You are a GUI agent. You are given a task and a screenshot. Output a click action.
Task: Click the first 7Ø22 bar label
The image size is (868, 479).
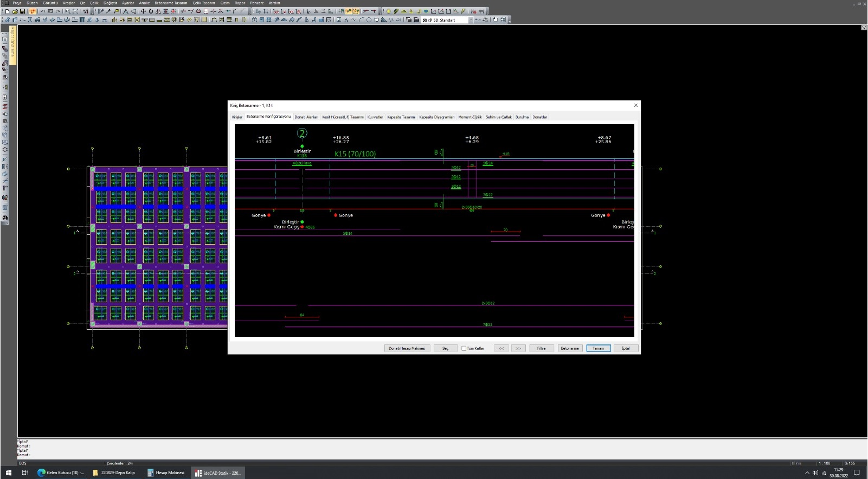(x=488, y=195)
